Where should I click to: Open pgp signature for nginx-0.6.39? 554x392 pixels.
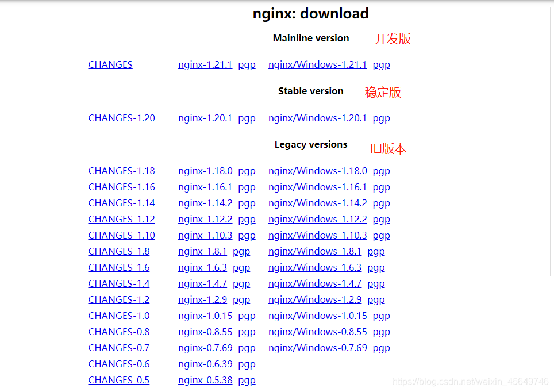point(247,364)
